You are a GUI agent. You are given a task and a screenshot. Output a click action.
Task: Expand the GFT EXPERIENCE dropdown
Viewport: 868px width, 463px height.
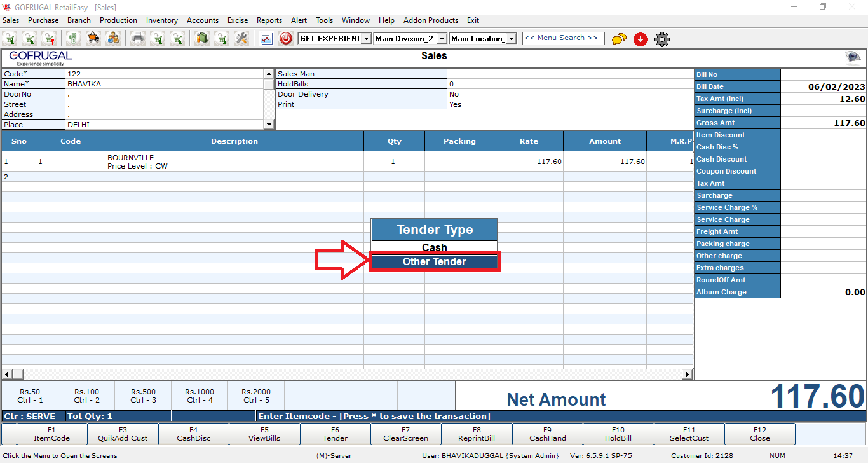coord(366,39)
